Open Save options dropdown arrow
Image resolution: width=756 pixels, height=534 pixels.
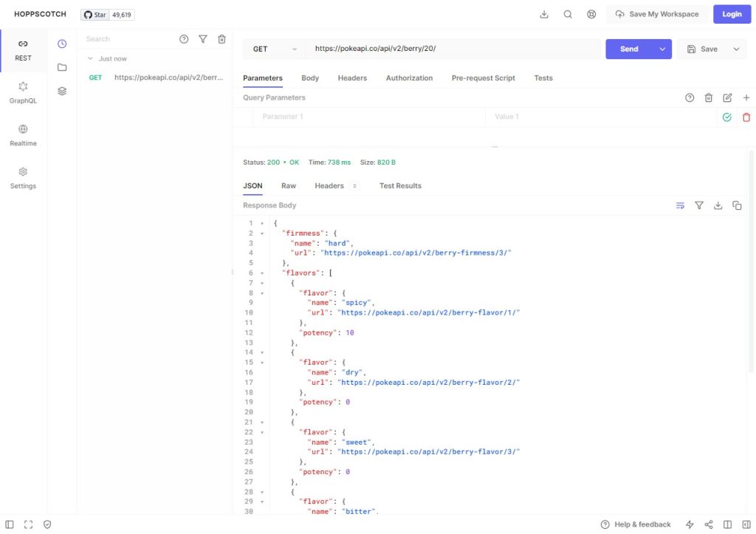tap(736, 49)
